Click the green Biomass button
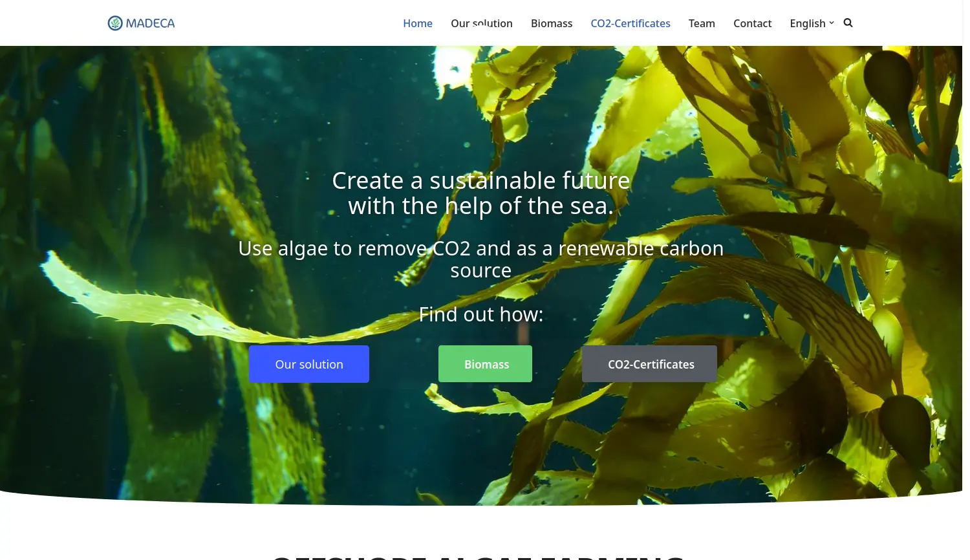 [485, 364]
